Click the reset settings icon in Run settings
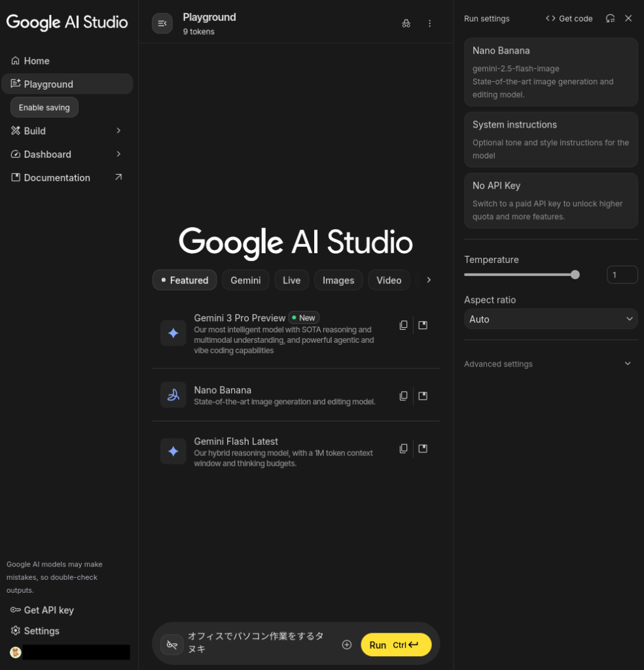Image resolution: width=644 pixels, height=670 pixels. [x=610, y=18]
